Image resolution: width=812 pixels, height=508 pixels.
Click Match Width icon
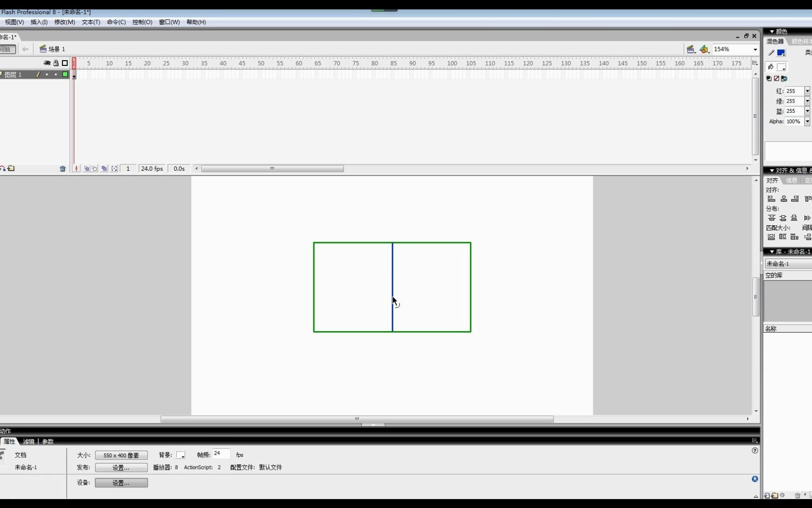click(771, 237)
